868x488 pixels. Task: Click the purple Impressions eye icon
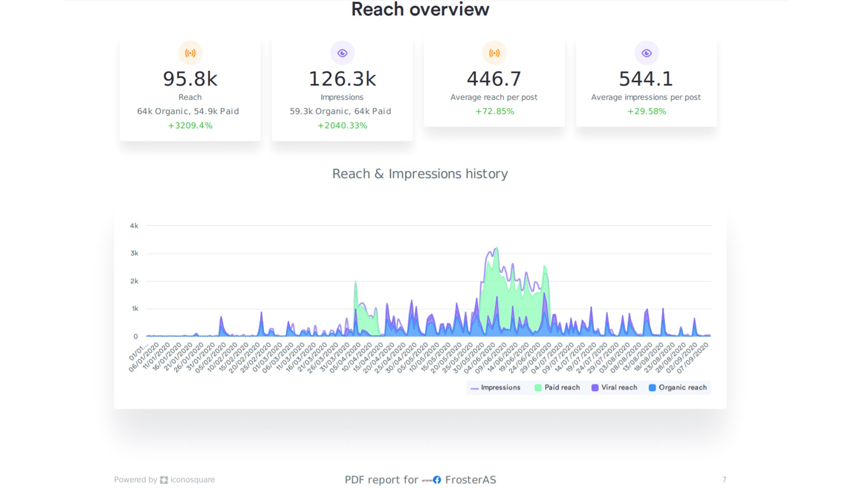click(342, 53)
